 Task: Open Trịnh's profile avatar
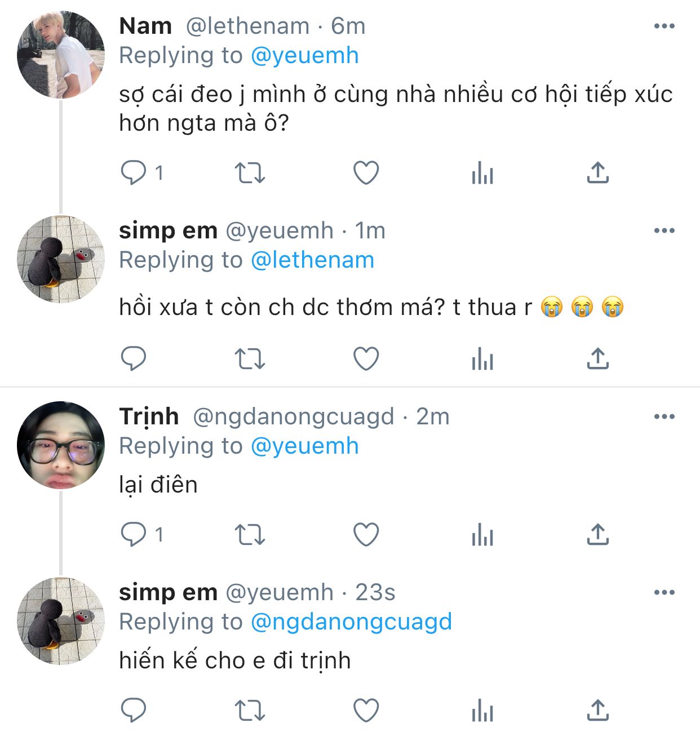[61, 445]
